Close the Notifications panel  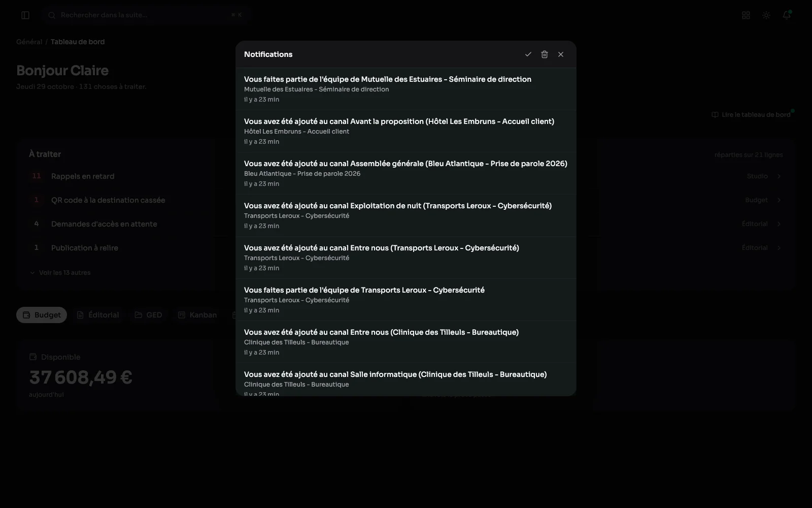[x=561, y=54]
